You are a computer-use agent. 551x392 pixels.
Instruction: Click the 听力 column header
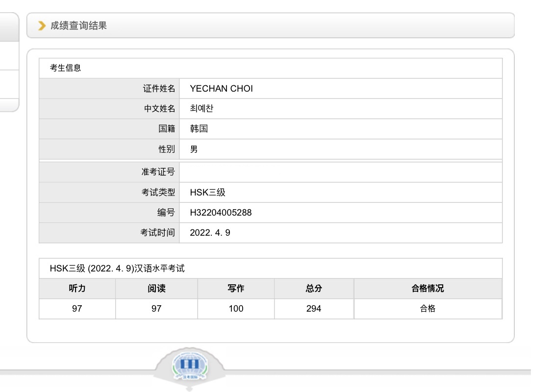(x=77, y=289)
